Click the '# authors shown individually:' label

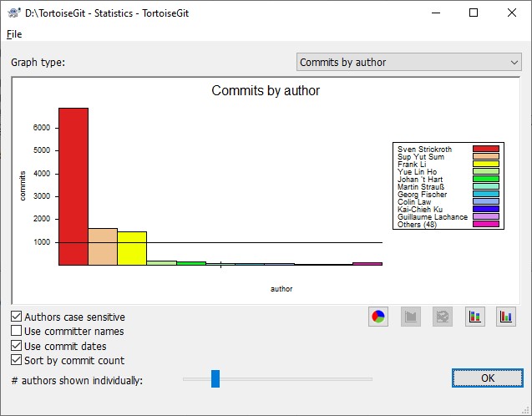(77, 381)
